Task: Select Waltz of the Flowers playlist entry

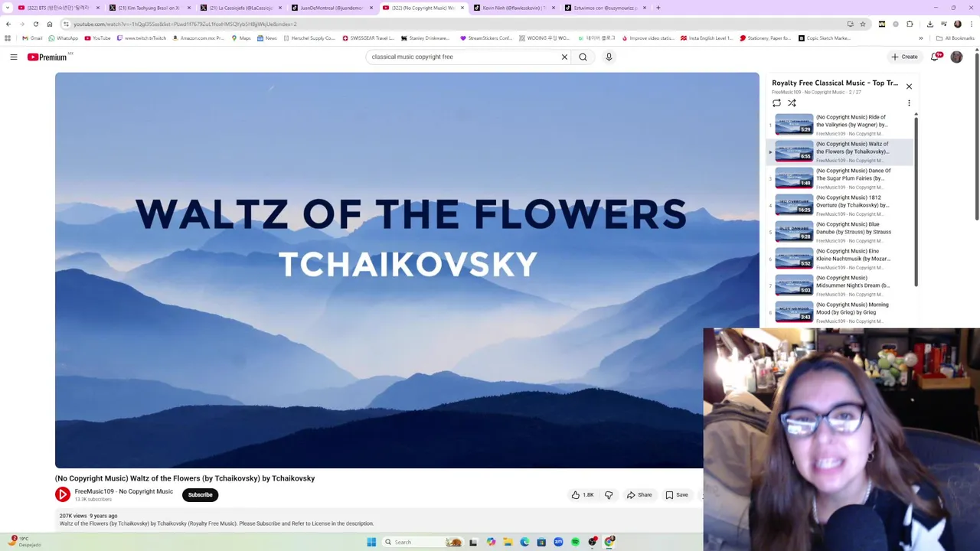Action: (840, 152)
